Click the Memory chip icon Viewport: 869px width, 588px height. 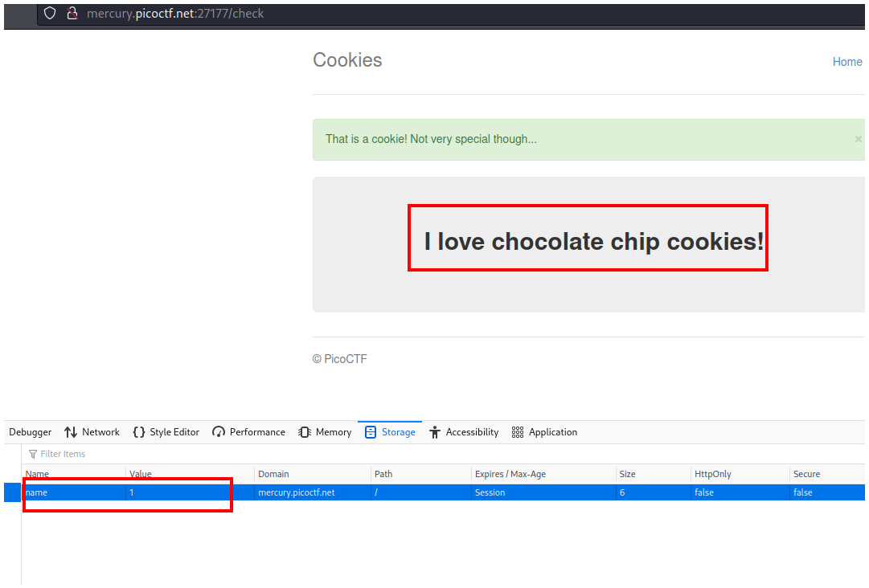point(305,432)
